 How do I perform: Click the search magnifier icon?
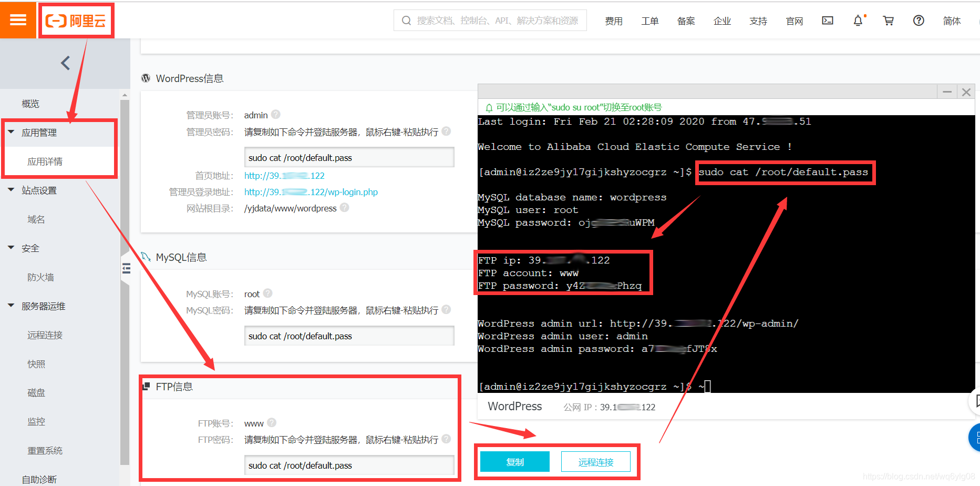(x=406, y=21)
